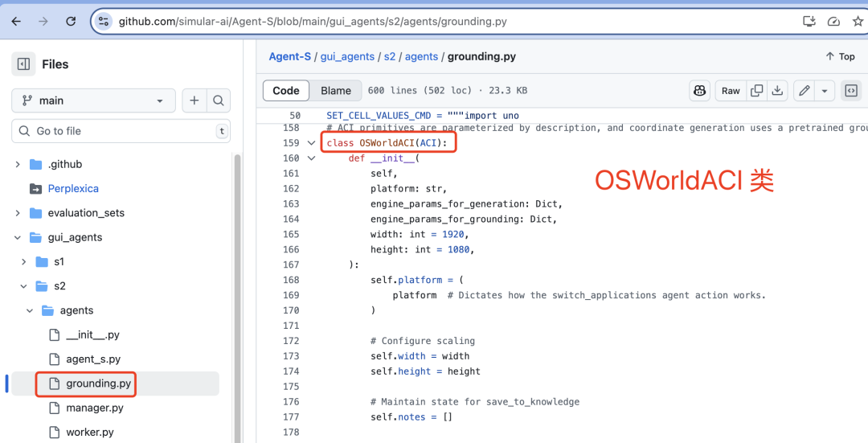Collapse the OSWorldACI class code block

coord(311,143)
